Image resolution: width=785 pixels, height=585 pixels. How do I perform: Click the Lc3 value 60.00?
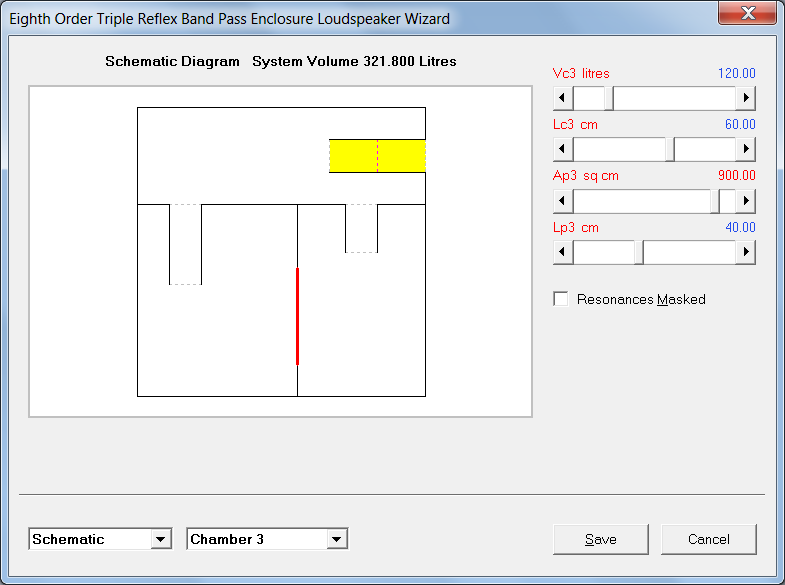(x=740, y=124)
